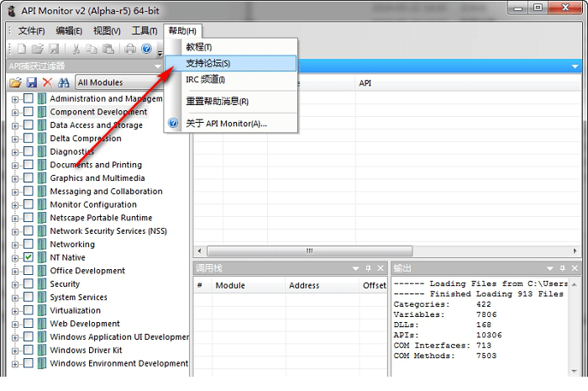Open 关于 API Monitor(A)... about dialog

point(231,124)
